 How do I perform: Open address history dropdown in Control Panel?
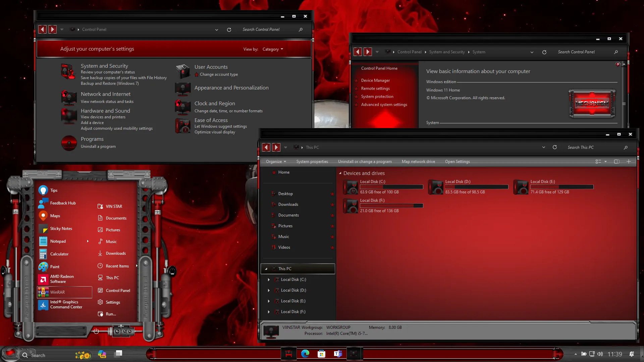coord(217,30)
